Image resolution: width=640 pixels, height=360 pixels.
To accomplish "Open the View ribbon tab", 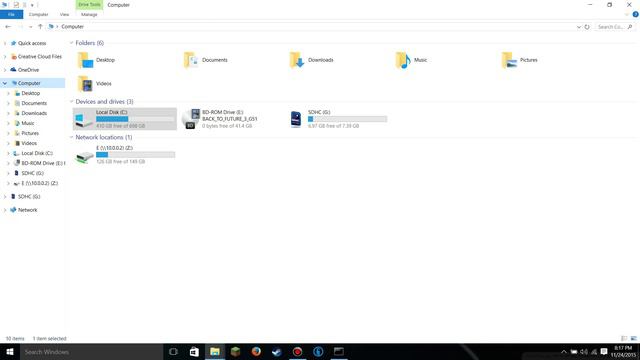I will tap(64, 15).
